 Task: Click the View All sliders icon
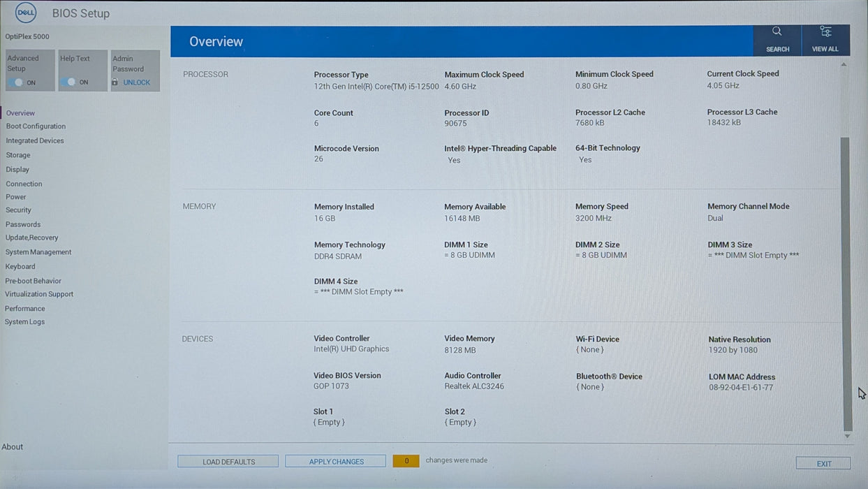coord(825,31)
